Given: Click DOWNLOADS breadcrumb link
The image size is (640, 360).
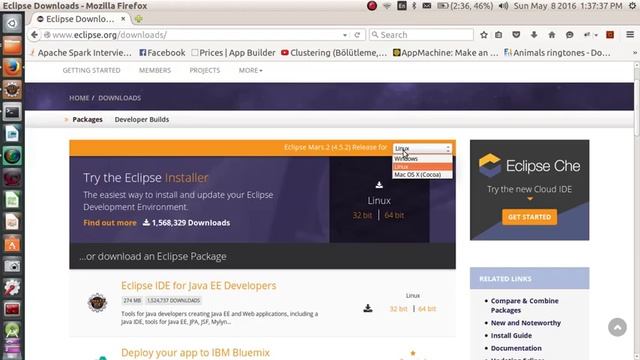Looking at the screenshot, I should 120,98.
